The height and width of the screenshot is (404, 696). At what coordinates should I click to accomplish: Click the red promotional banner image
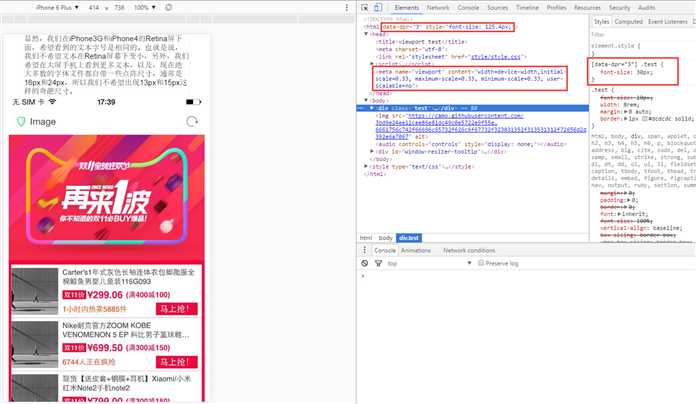(x=107, y=198)
